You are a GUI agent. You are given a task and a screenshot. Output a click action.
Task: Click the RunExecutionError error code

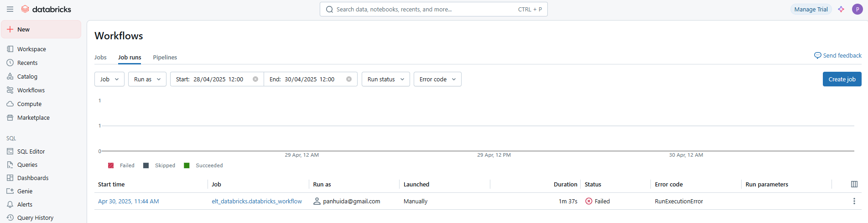click(x=679, y=201)
